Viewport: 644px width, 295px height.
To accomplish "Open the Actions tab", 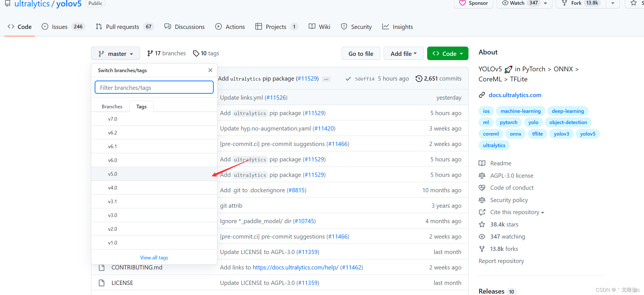I will click(230, 27).
